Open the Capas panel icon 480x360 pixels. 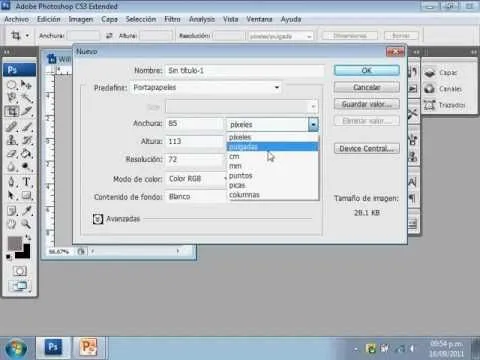[x=430, y=72]
